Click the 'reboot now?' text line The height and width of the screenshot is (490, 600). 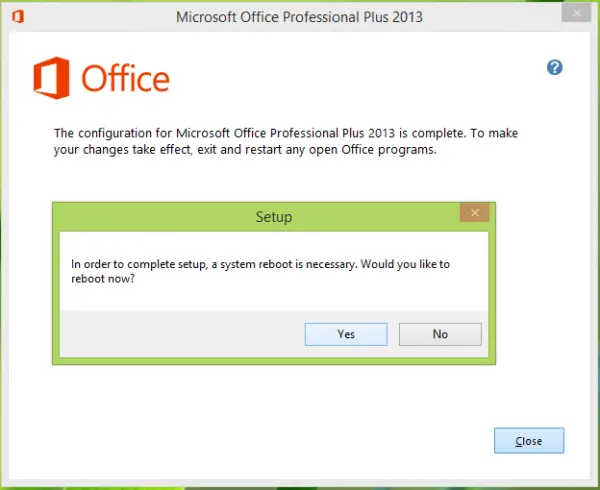(x=103, y=279)
